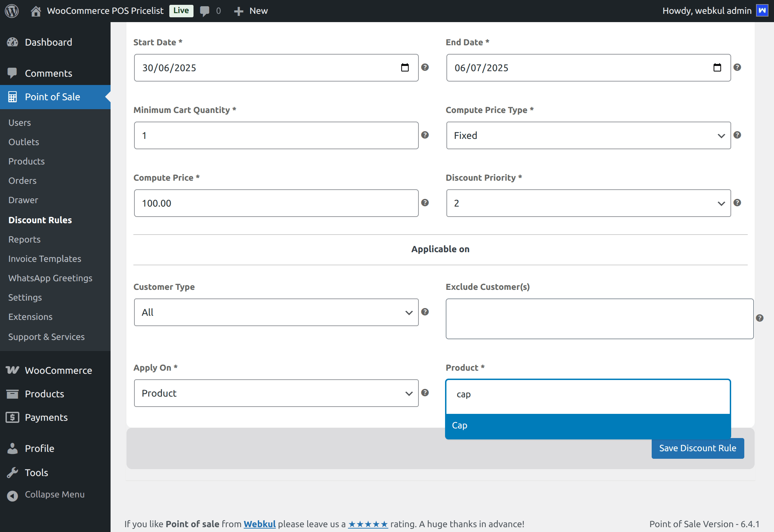The width and height of the screenshot is (774, 532).
Task: Open the Customer Type dropdown
Action: [276, 312]
